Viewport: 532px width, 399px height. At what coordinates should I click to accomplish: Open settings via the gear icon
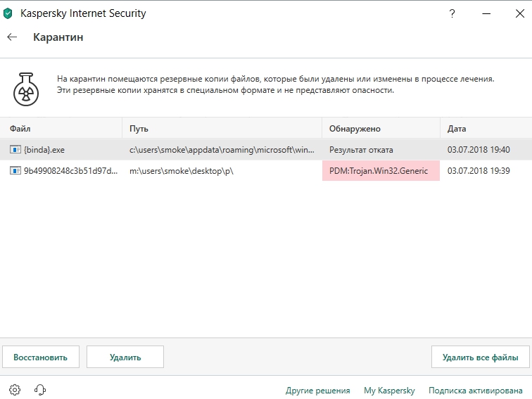pos(15,390)
